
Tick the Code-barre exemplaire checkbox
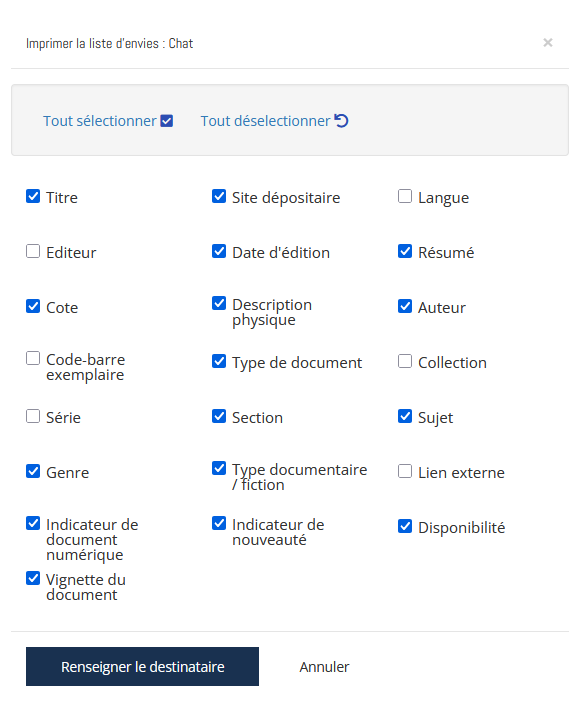click(x=33, y=358)
